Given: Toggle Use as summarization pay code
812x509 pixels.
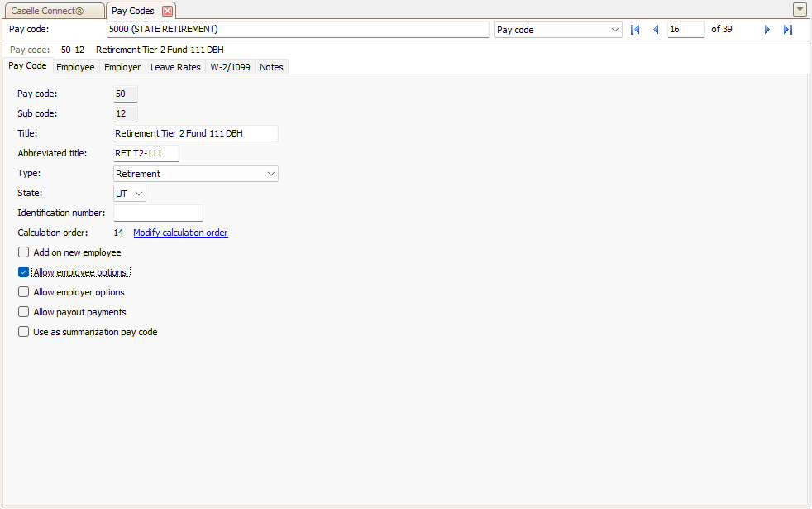Looking at the screenshot, I should tap(24, 332).
